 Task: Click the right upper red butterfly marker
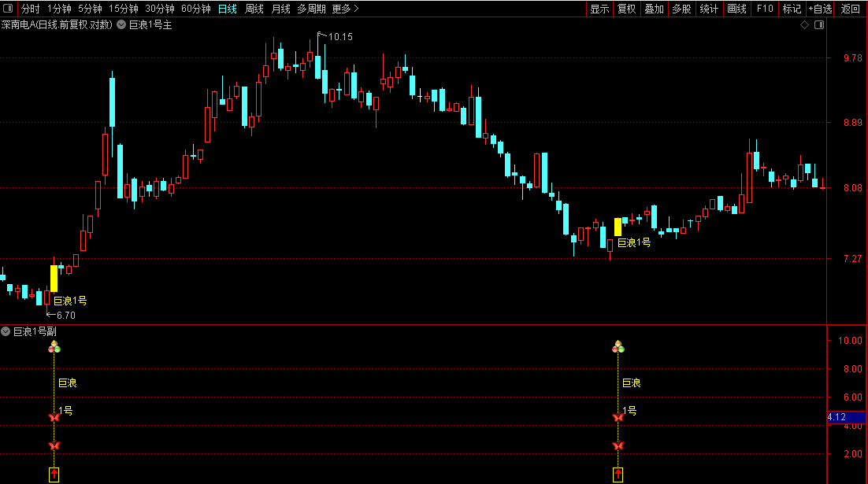[x=618, y=417]
